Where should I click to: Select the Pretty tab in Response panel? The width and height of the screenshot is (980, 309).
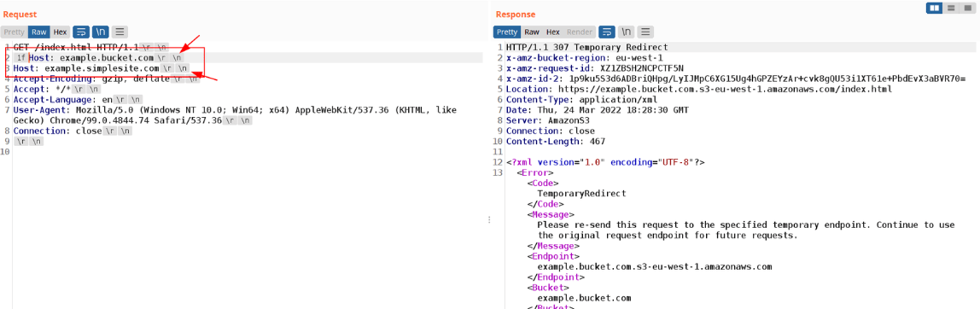coord(507,32)
